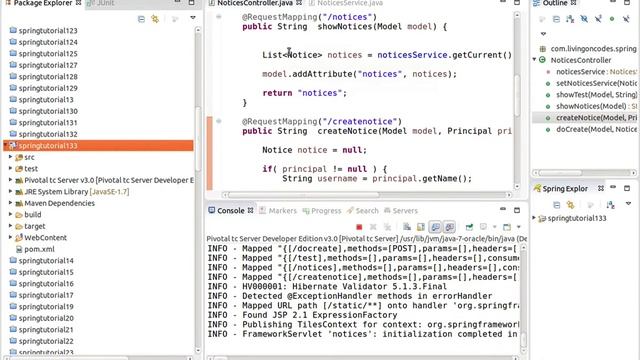Open the Markers tab

[x=278, y=211]
